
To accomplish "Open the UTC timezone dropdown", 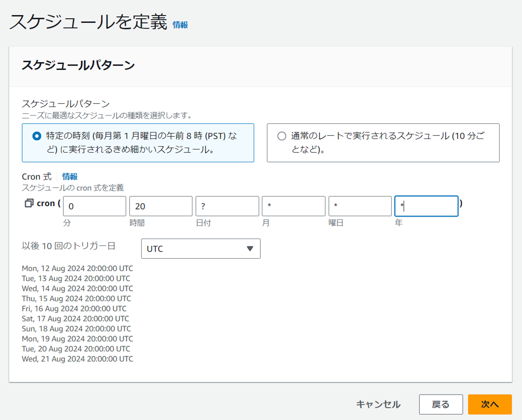I will [x=201, y=249].
